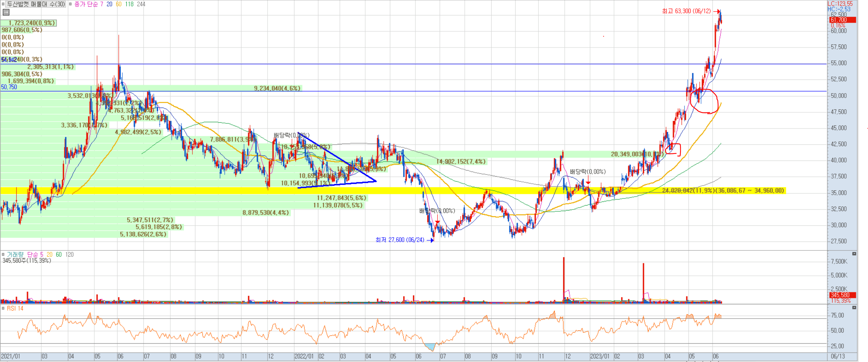Select the RSI 14 indicator label
This screenshot has width=868, height=362.
point(15,308)
